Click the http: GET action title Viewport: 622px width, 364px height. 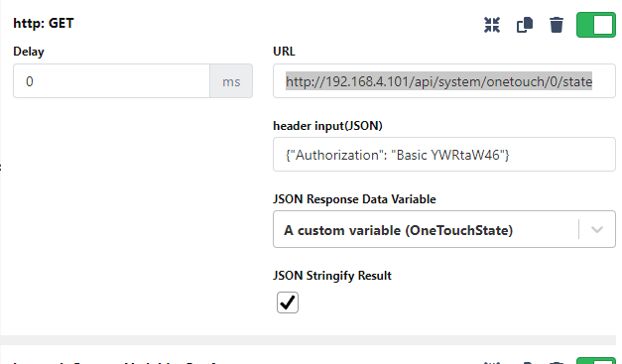(44, 24)
